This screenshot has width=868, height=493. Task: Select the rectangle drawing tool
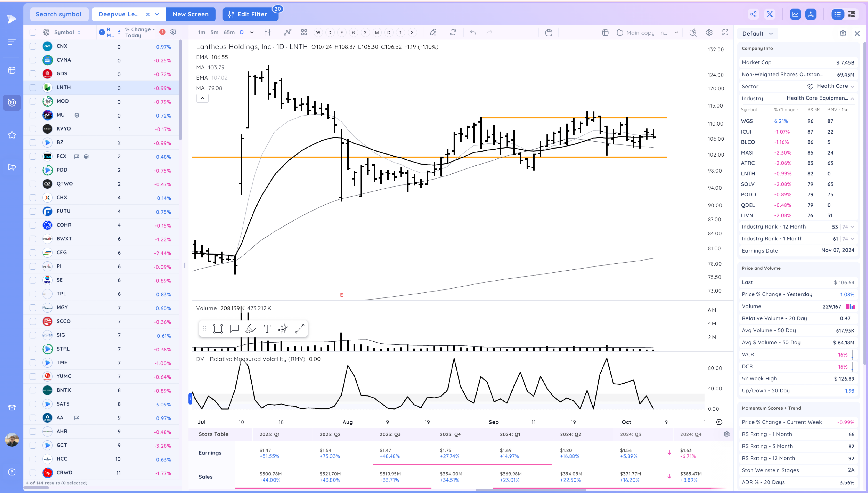[x=217, y=329]
